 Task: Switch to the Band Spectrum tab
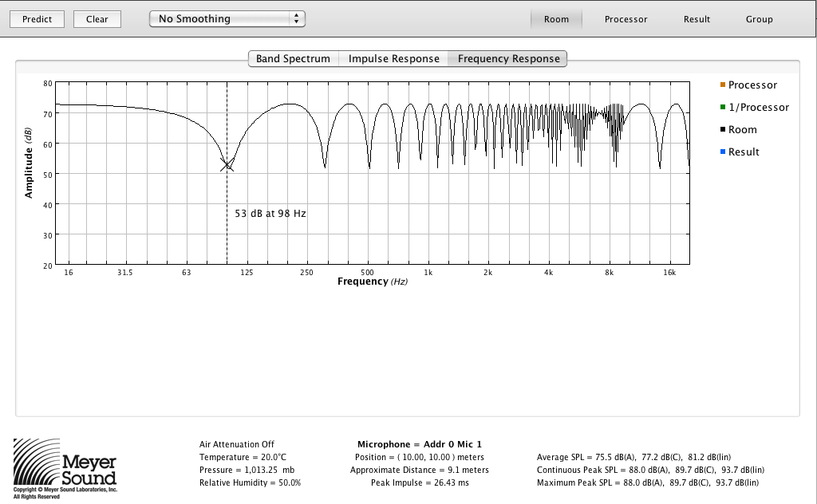(293, 58)
